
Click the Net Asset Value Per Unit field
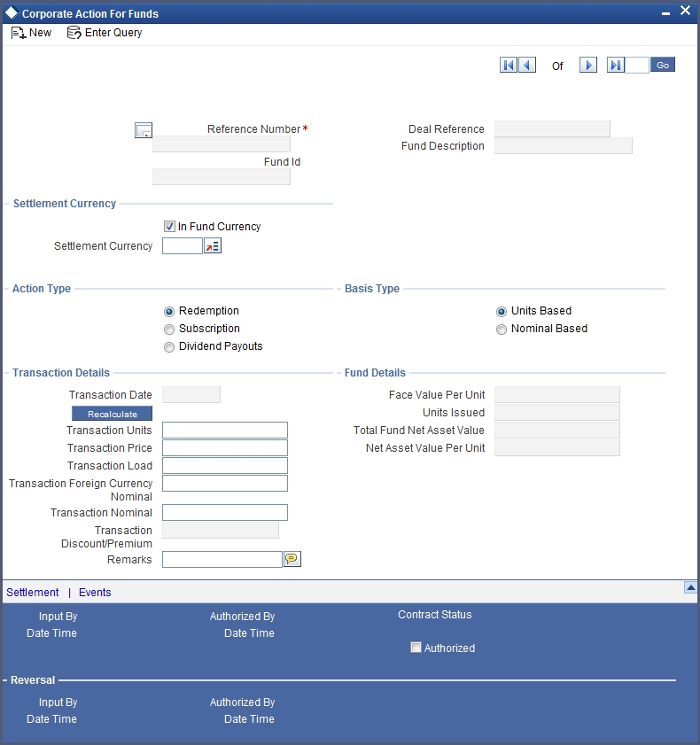tap(557, 447)
